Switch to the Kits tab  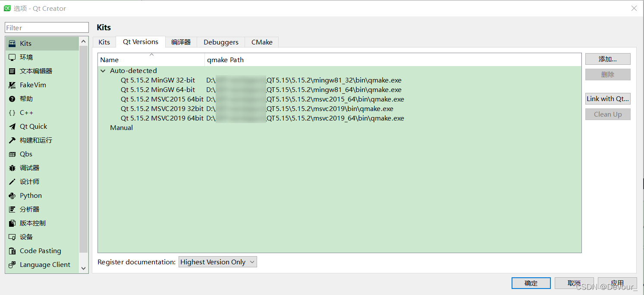click(104, 42)
